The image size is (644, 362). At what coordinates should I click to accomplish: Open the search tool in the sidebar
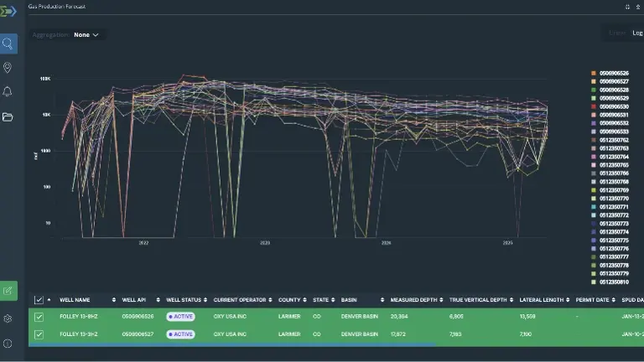tap(8, 44)
